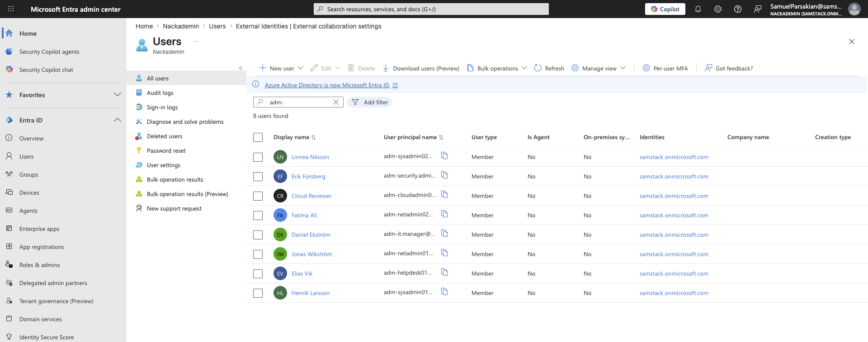Select Fatima Ali row checkbox
This screenshot has height=342, width=868.
point(258,216)
